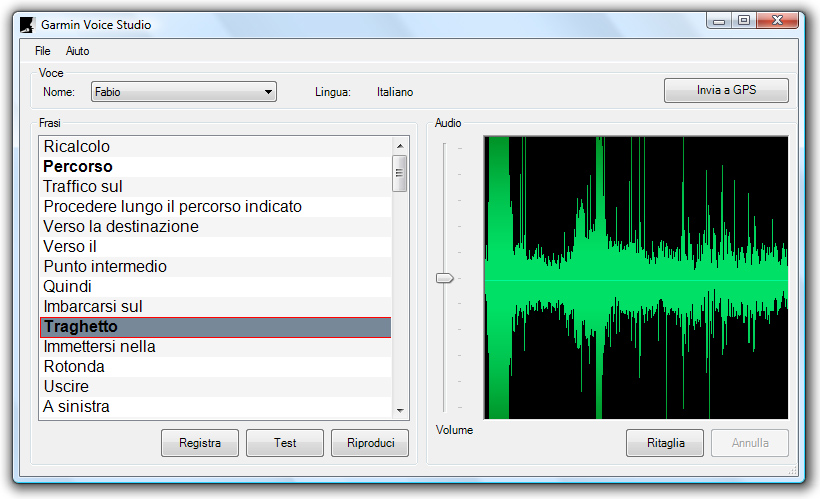The image size is (820, 499).
Task: Select the phrase "Imbarcarsi sul"
Action: click(x=215, y=307)
